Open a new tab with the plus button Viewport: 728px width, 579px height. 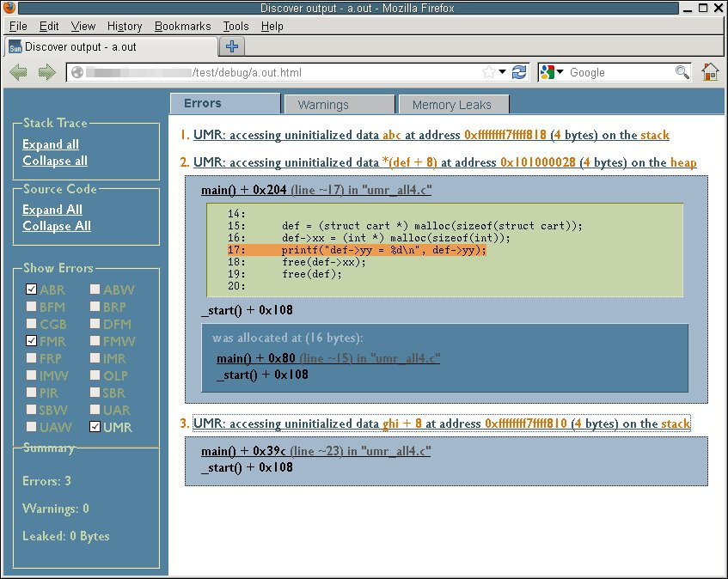coord(232,46)
